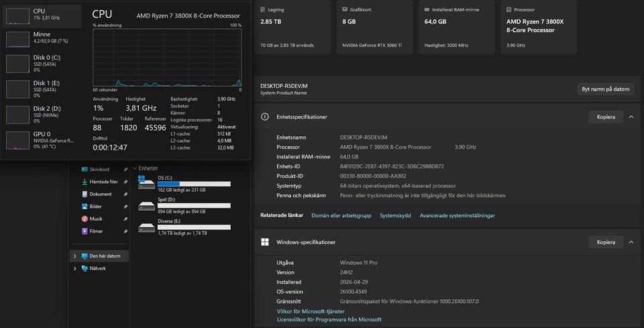Click the CPU usage graph area
This screenshot has width=644, height=328.
click(x=167, y=58)
